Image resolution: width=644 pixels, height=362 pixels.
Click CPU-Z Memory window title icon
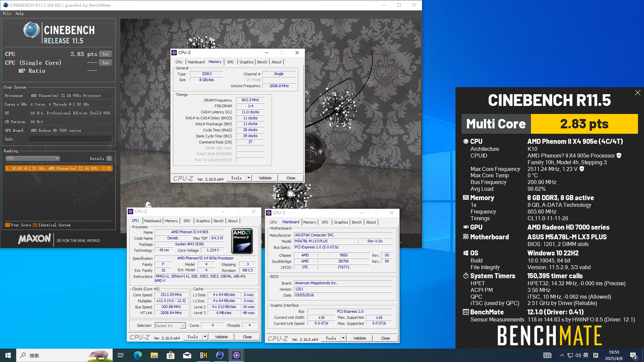[x=174, y=53]
